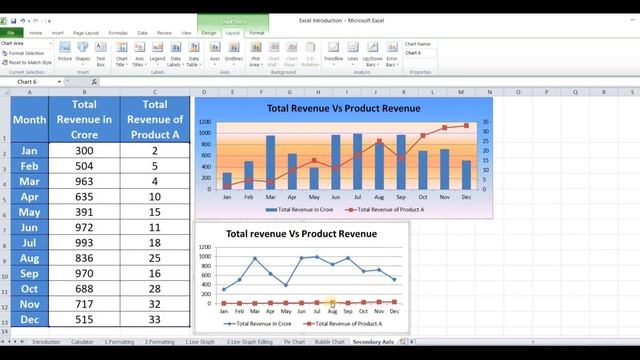Open the Pie Chart sheet tab
Image resolution: width=640 pixels, height=360 pixels.
(294, 342)
